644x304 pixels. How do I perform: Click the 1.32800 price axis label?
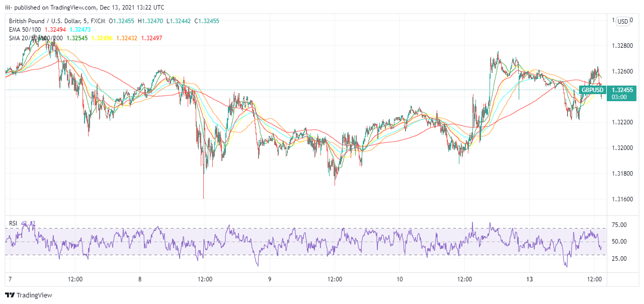622,46
